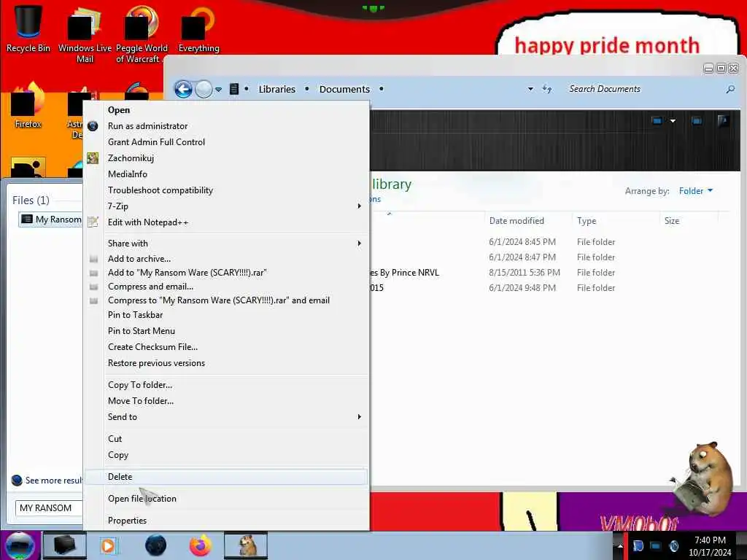Select Troubleshoot compatibility
Viewport: 747px width, 560px height.
[x=226, y=190]
